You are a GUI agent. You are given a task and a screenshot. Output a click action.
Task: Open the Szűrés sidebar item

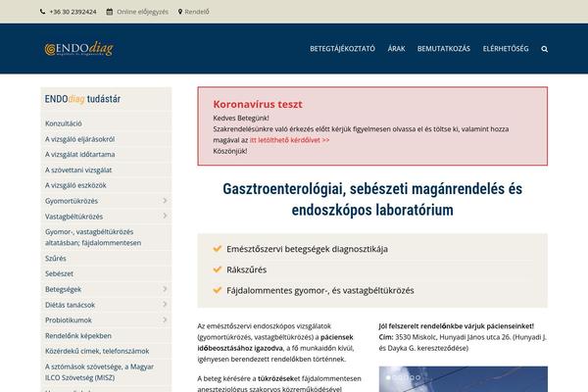pyautogui.click(x=56, y=258)
